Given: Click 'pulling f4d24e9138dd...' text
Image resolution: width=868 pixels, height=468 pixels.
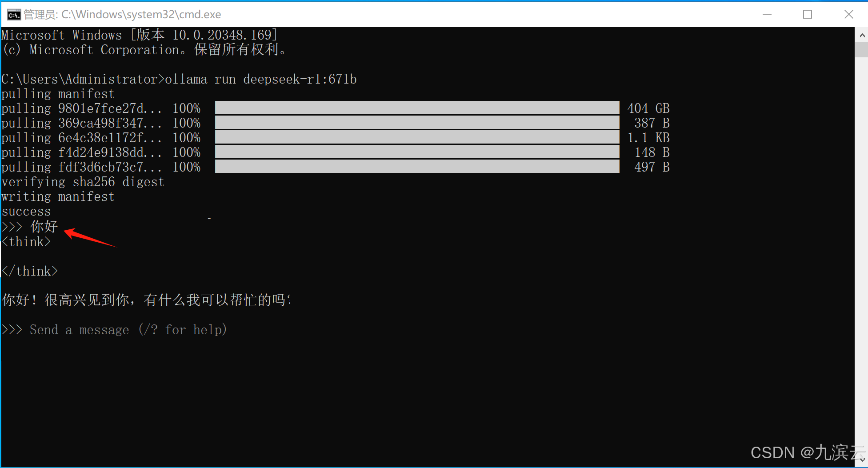Looking at the screenshot, I should point(82,152).
